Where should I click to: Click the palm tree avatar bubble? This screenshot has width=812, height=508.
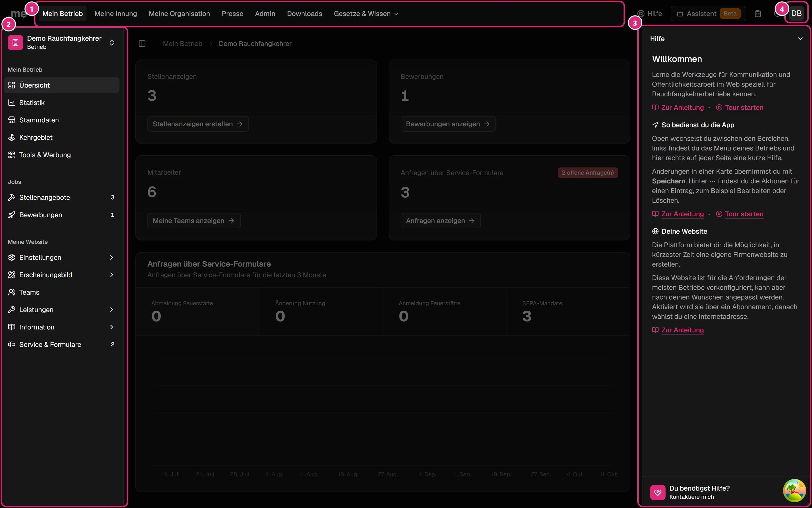click(x=794, y=490)
